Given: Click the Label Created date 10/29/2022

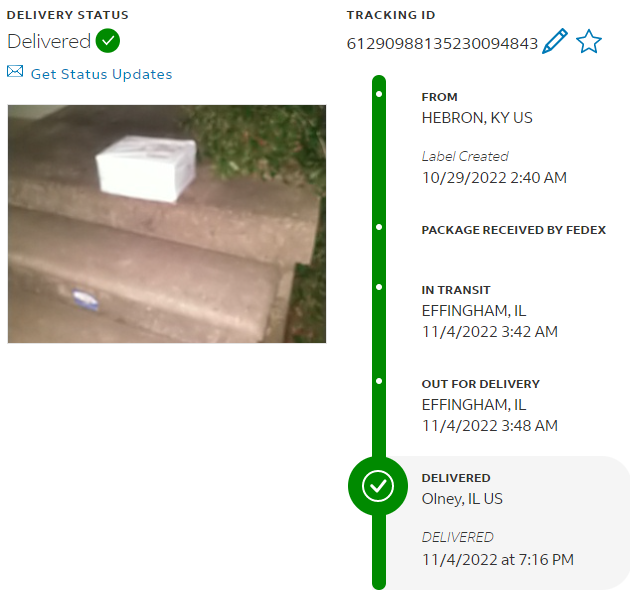Looking at the screenshot, I should coord(494,178).
